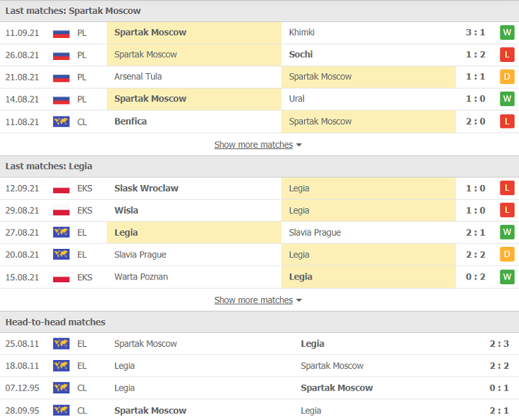Click D result badge for 20.08.21 Slavia Prague match
Viewport: 519px width, 420px height.
[x=507, y=254]
